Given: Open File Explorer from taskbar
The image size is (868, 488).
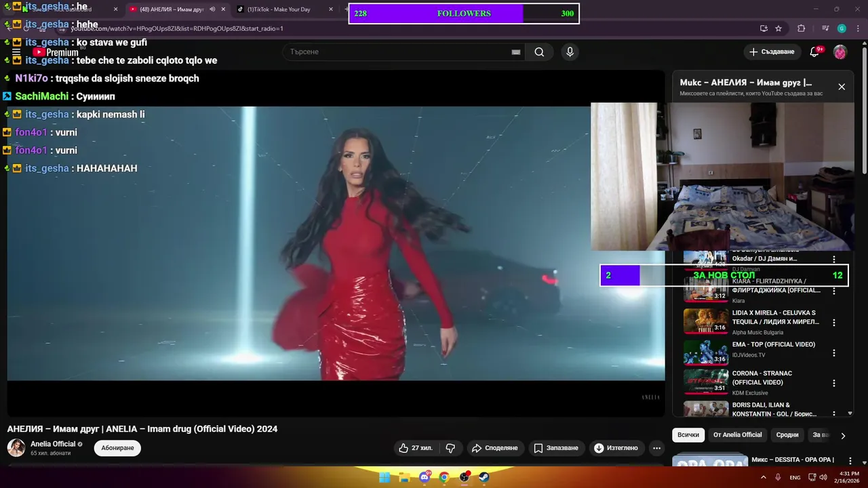Looking at the screenshot, I should click(x=404, y=477).
